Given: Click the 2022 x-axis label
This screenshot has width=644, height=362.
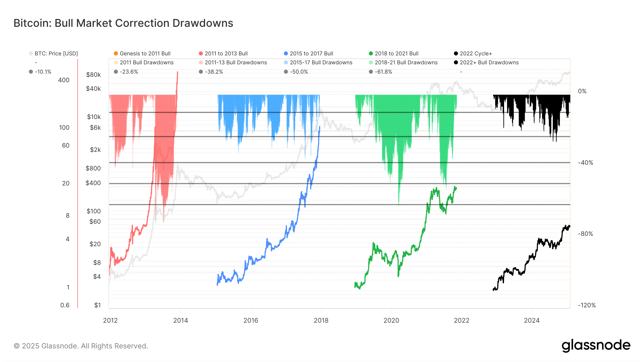Looking at the screenshot, I should click(x=462, y=321).
